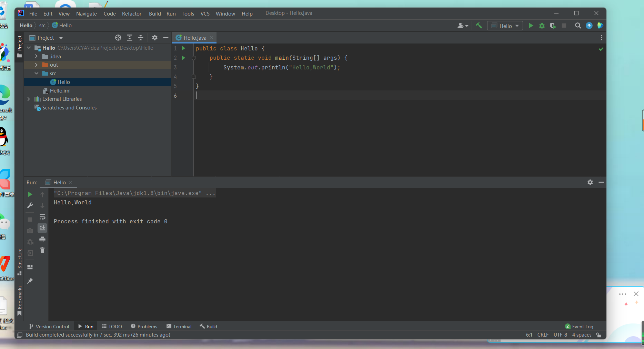This screenshot has width=644, height=349.
Task: Toggle read-only lock icon in status bar
Action: 599,335
